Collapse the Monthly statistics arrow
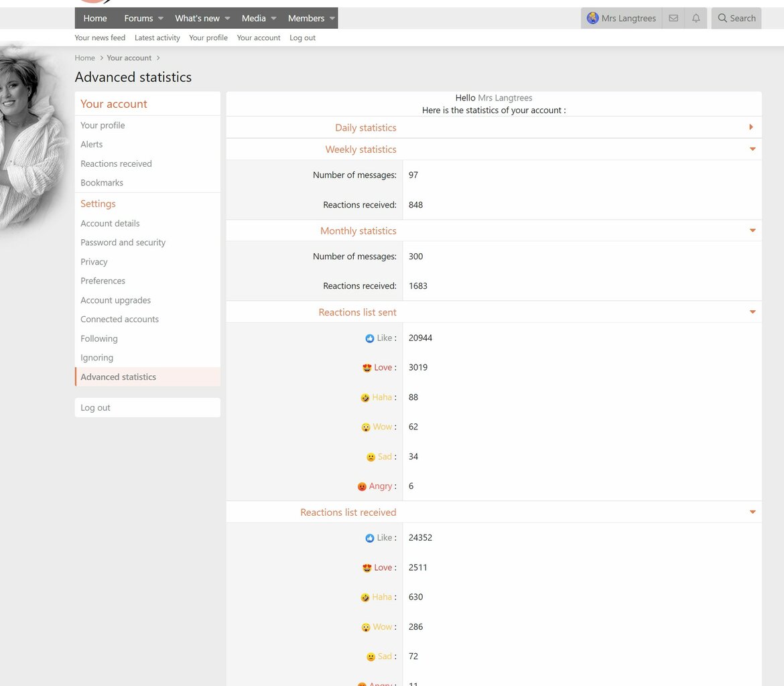 click(x=753, y=230)
